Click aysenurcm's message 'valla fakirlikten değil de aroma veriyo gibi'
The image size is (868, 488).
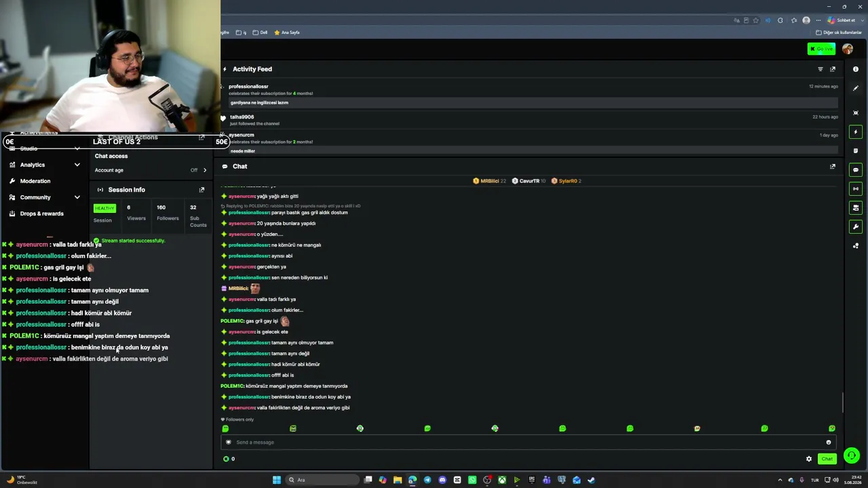pyautogui.click(x=303, y=408)
